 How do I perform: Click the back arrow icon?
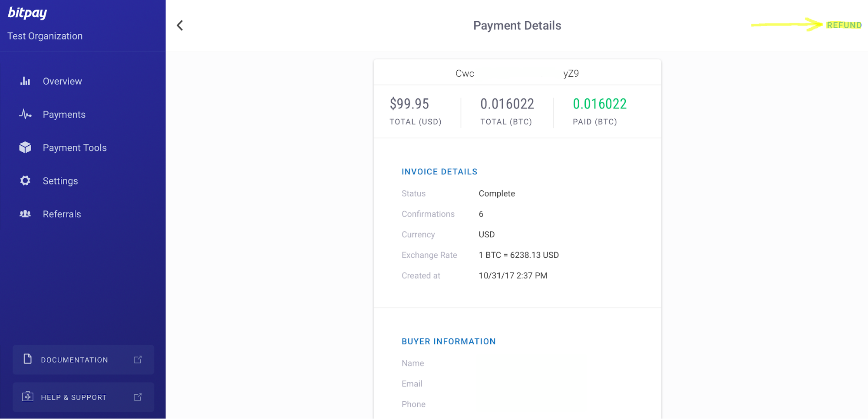pos(180,26)
